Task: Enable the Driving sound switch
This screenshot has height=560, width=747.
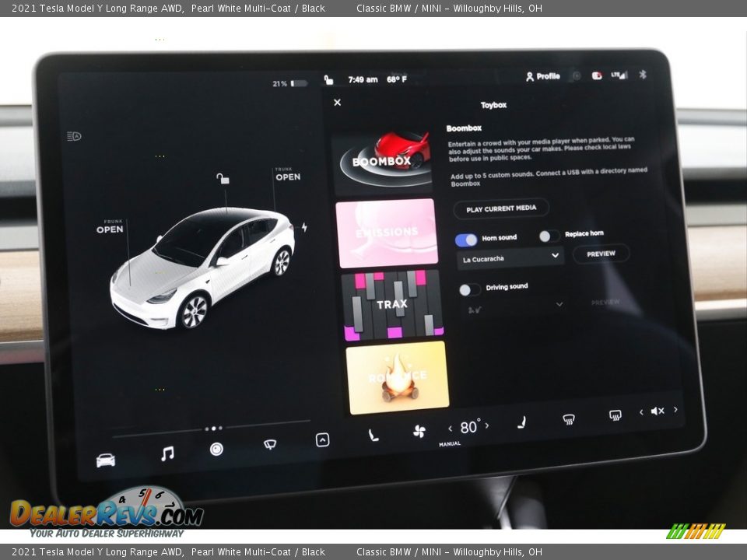Action: [469, 289]
